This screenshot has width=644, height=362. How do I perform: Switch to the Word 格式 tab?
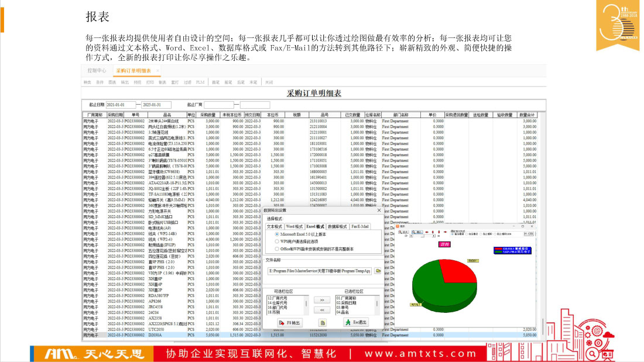click(x=294, y=226)
